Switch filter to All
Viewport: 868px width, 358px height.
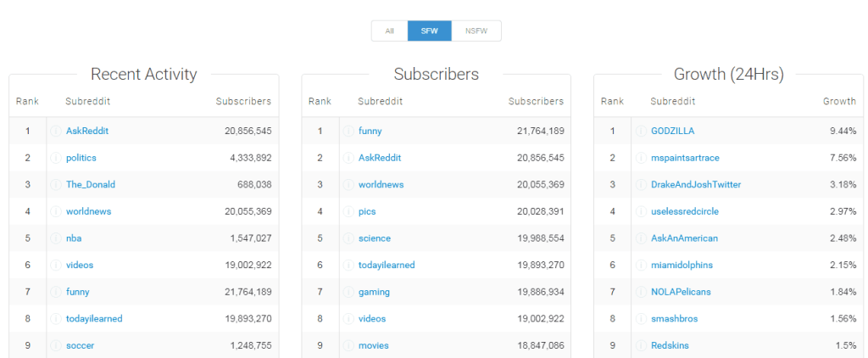pyautogui.click(x=390, y=31)
